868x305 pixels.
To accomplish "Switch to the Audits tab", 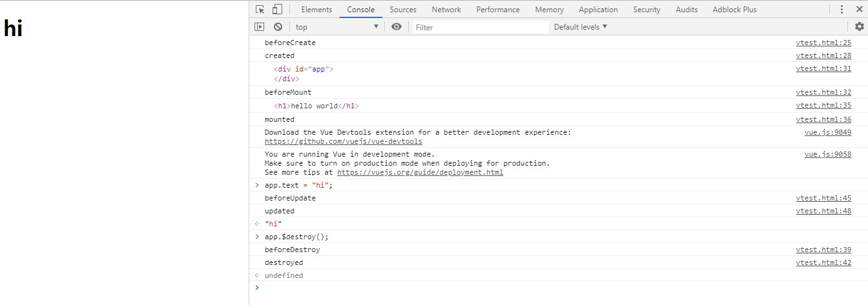I will 687,9.
